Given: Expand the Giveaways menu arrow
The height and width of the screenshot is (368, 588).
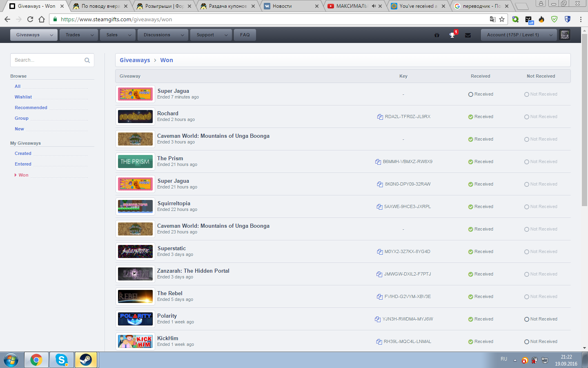Looking at the screenshot, I should [x=51, y=35].
